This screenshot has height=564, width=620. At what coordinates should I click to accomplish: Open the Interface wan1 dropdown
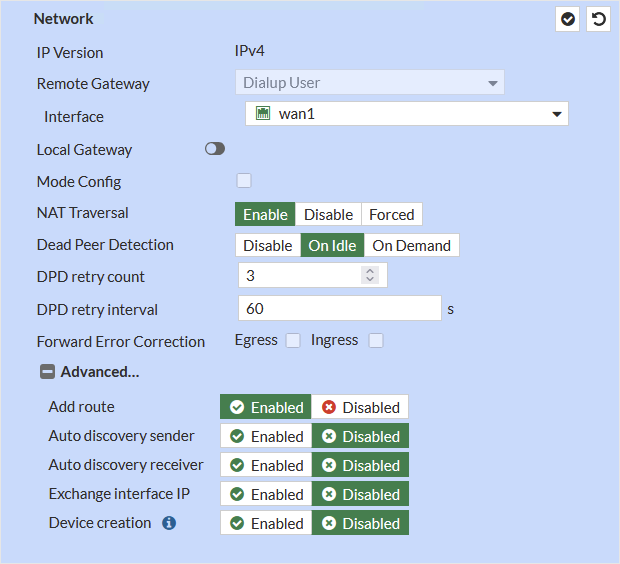(x=407, y=114)
